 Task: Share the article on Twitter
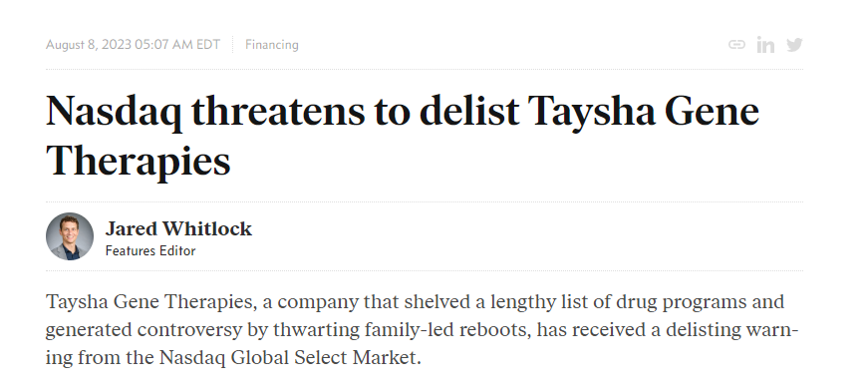pos(794,45)
